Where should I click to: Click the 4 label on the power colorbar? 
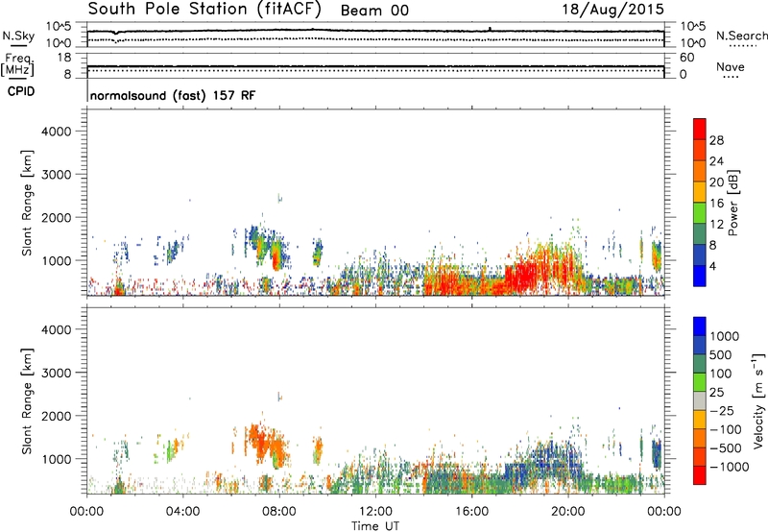tap(713, 267)
